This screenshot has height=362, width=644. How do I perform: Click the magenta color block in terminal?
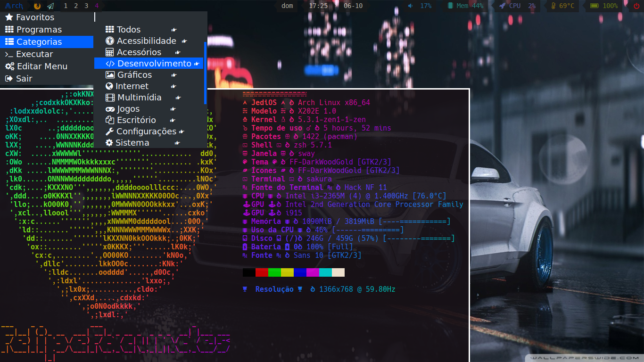tap(313, 272)
